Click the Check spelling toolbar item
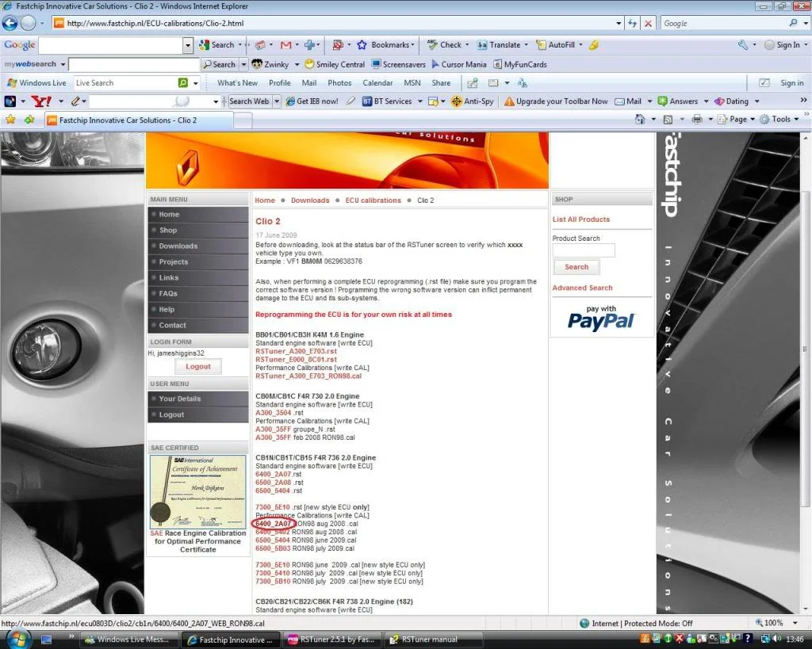The height and width of the screenshot is (649, 812). pos(445,45)
